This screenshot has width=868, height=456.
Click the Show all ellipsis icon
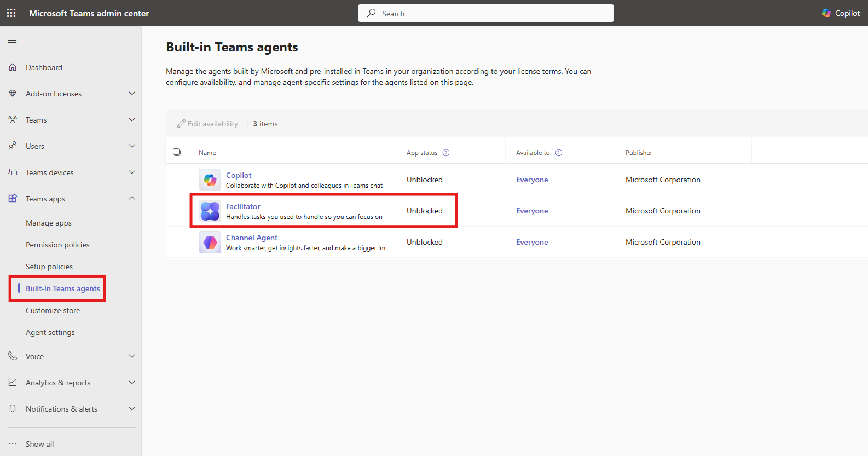point(13,444)
